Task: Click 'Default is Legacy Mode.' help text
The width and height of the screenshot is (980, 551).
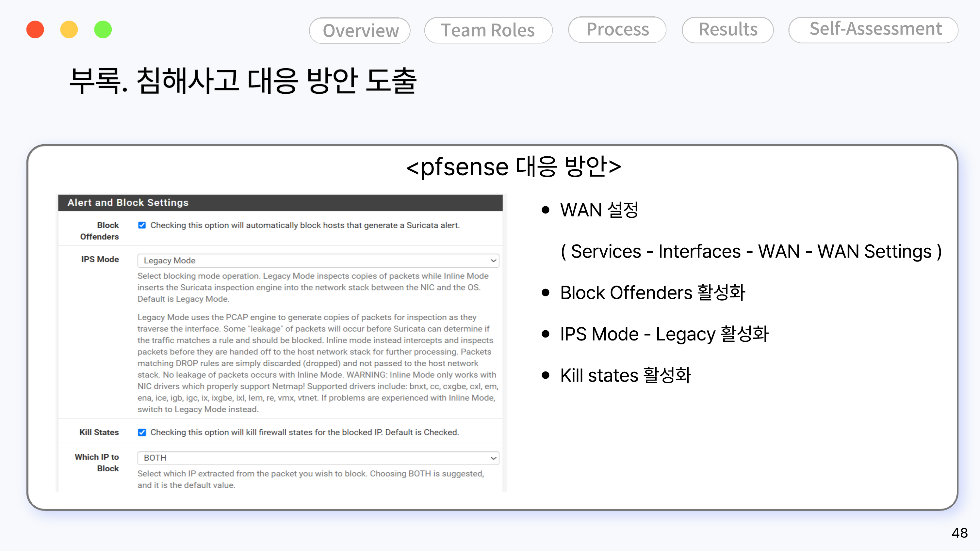Action: (x=183, y=299)
